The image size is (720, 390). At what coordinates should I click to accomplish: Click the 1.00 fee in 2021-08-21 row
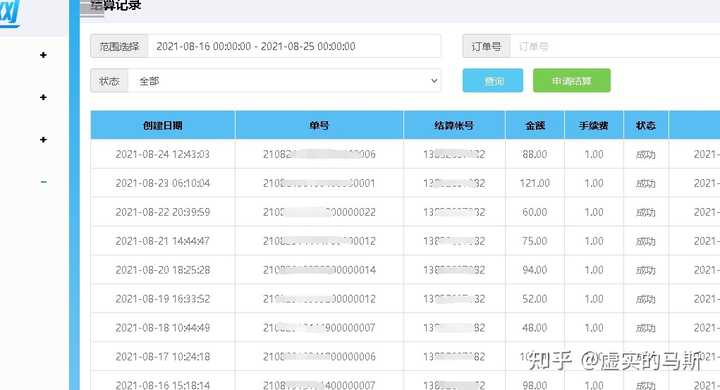594,241
